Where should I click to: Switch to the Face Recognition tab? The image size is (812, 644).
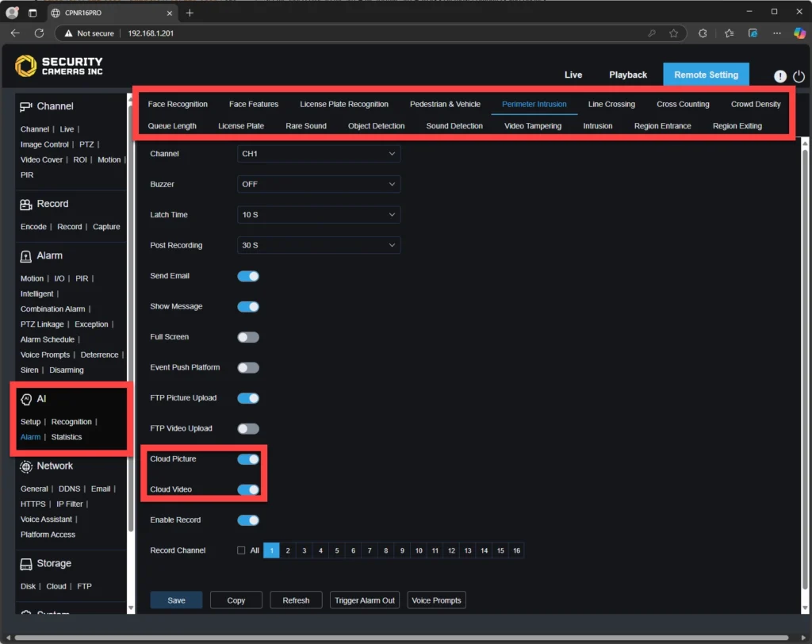pyautogui.click(x=178, y=104)
